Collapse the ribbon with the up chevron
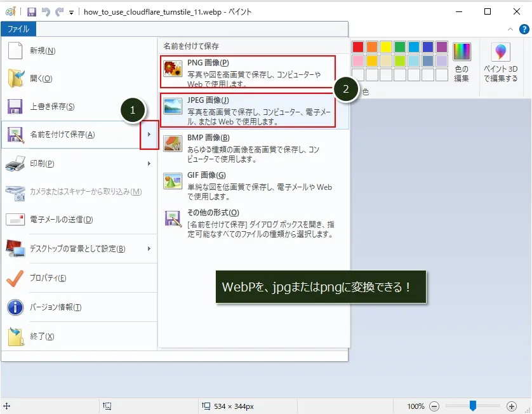The width and height of the screenshot is (532, 414). [510, 29]
